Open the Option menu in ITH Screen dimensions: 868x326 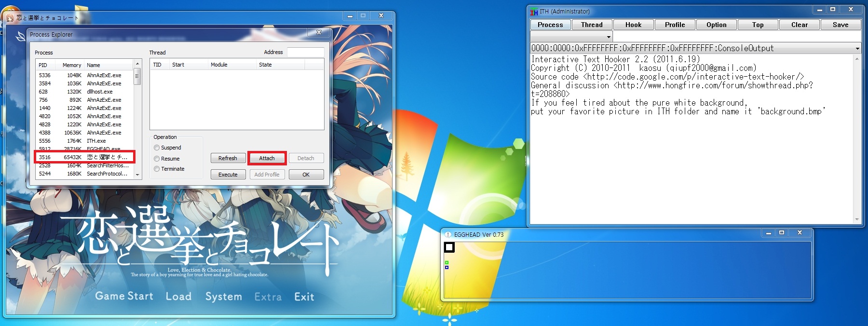coord(716,25)
